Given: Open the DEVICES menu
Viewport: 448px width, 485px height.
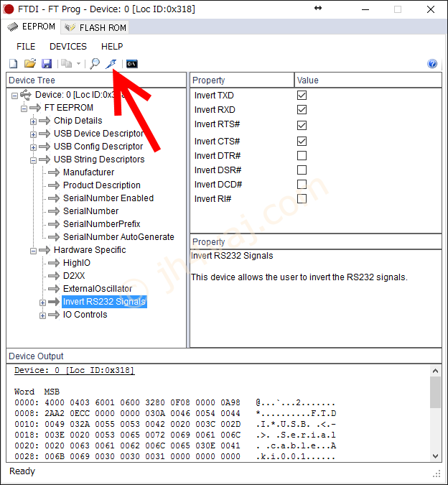Looking at the screenshot, I should coord(68,47).
